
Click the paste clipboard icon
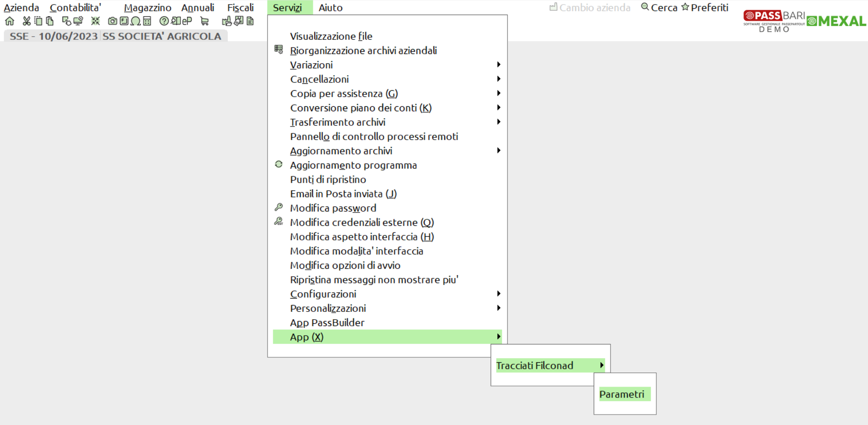click(50, 21)
